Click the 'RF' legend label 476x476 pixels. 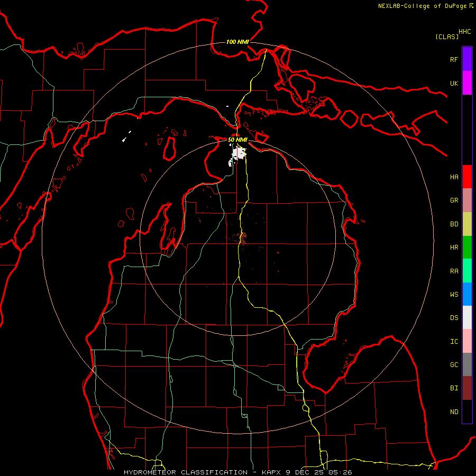tap(454, 59)
